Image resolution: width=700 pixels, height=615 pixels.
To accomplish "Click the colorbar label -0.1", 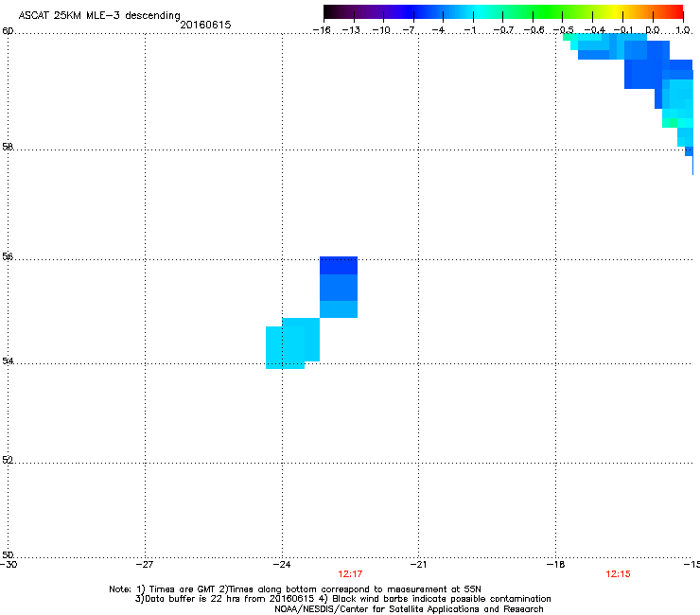I will tap(623, 30).
